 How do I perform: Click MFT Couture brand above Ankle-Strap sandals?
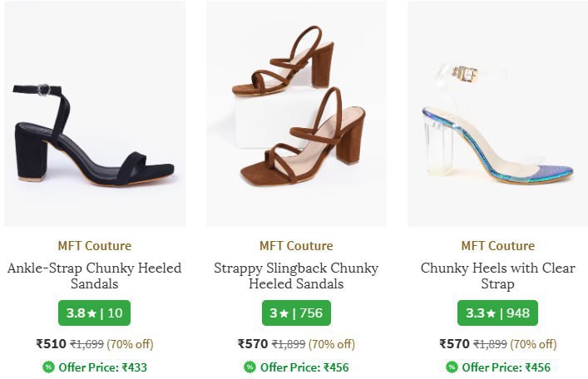click(95, 246)
